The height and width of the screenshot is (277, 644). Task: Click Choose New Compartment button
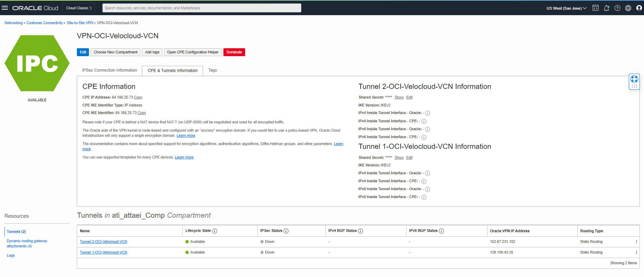(x=115, y=52)
